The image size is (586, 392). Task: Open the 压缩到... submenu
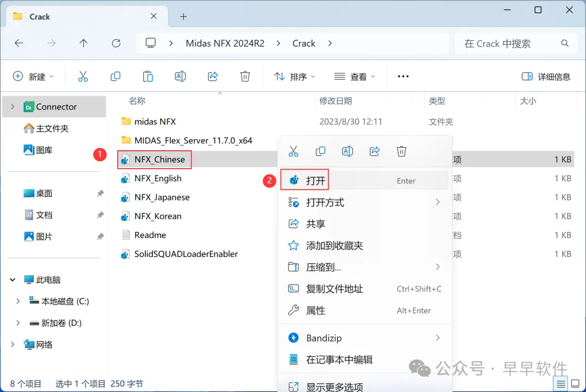[365, 267]
